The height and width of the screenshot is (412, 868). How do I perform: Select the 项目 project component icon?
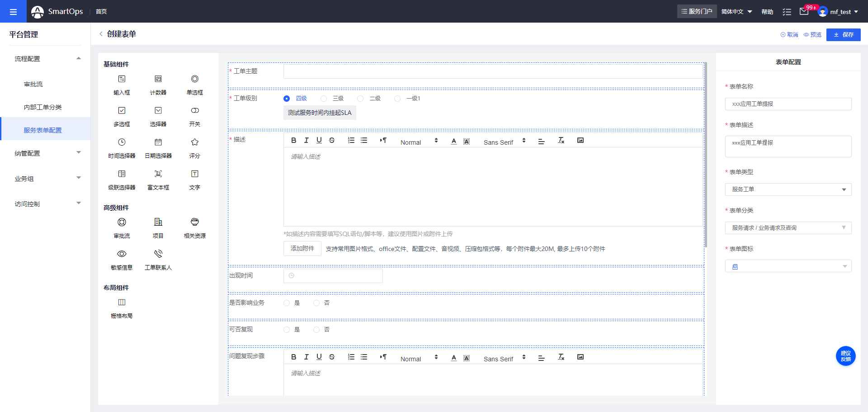point(158,222)
